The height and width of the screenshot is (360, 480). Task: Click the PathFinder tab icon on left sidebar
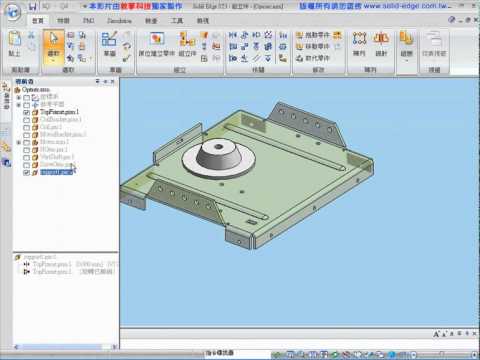(6, 96)
